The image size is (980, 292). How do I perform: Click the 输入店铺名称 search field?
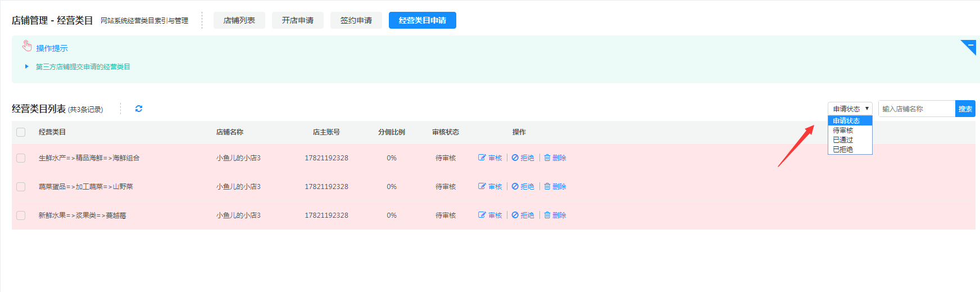(x=916, y=109)
